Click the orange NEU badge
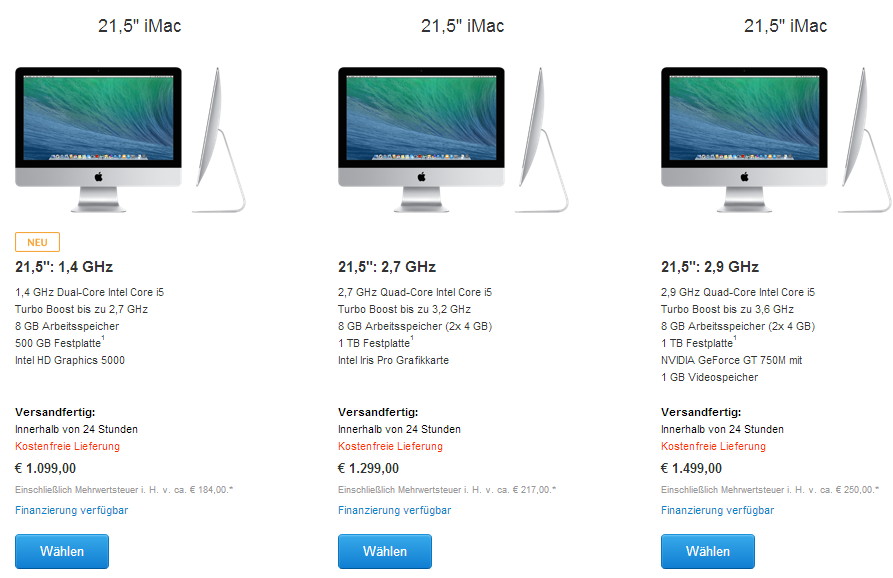This screenshot has width=893, height=578. (x=37, y=242)
